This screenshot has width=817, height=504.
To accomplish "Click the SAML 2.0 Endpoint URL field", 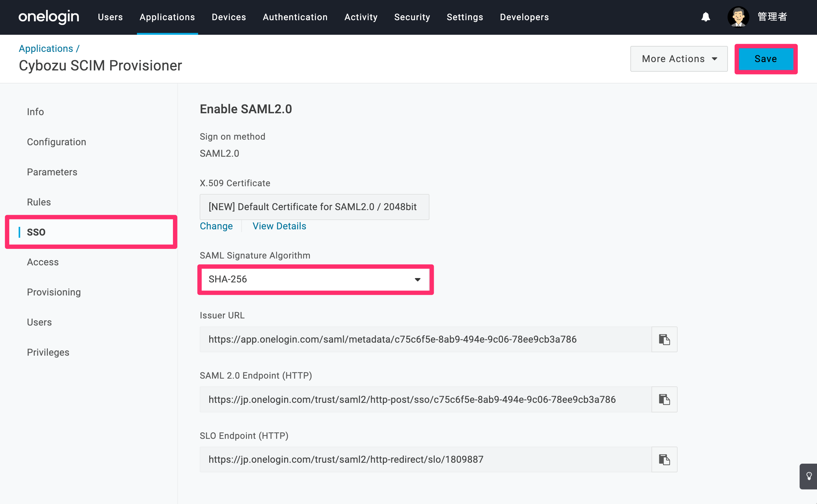I will click(425, 399).
